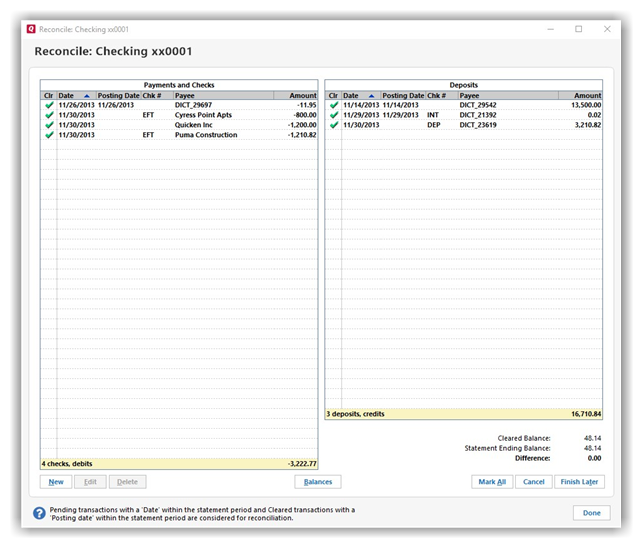Toggle cleared checkmark for Cyress Point Apts
Image resolution: width=643 pixels, height=548 pixels.
coord(49,115)
